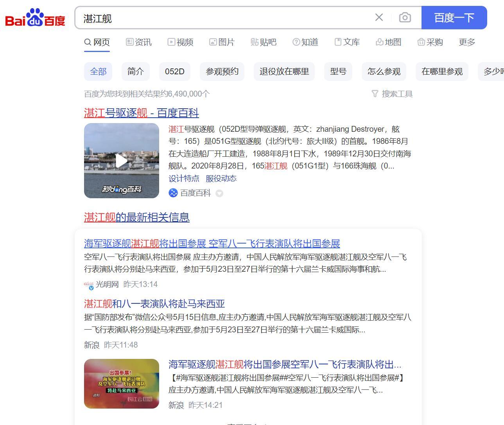Image resolution: width=504 pixels, height=425 pixels.
Task: Open the 贴吧 tab
Action: (x=264, y=42)
